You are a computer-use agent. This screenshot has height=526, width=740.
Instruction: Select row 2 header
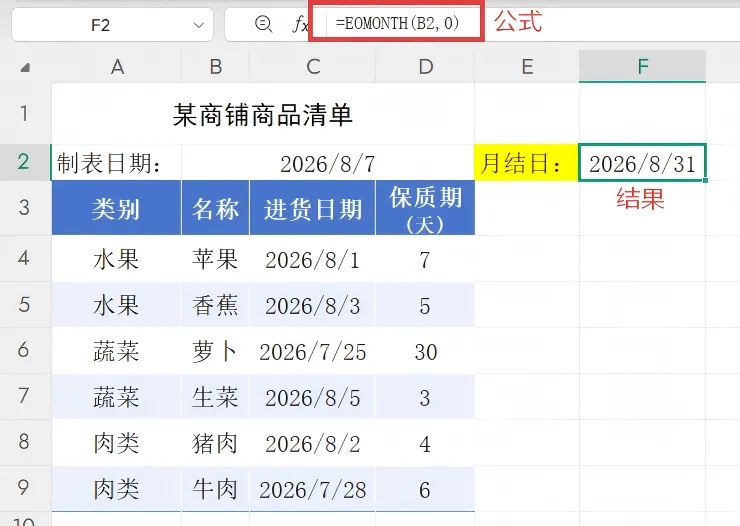point(25,162)
